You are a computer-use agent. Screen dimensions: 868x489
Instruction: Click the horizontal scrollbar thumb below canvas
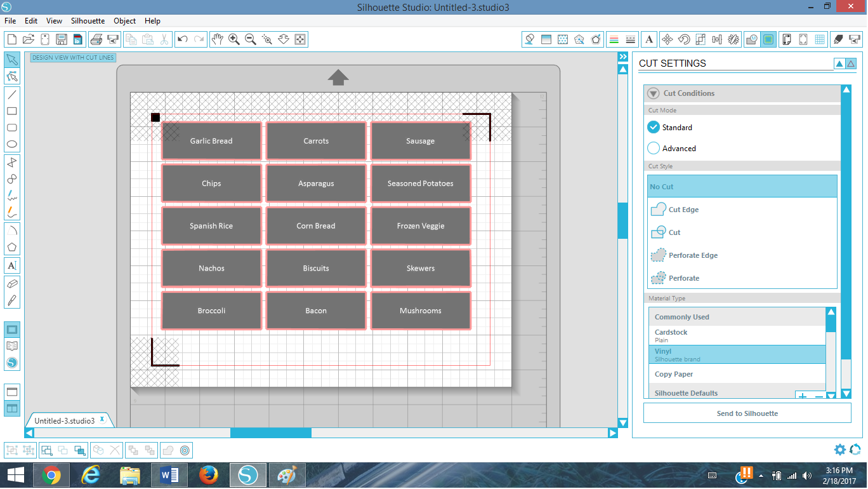[x=271, y=433]
